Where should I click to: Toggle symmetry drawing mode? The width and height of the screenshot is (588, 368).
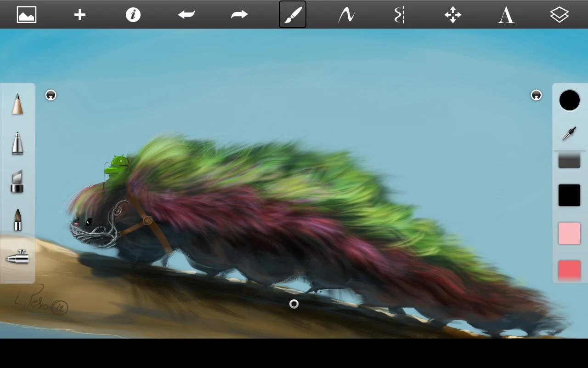tap(399, 15)
